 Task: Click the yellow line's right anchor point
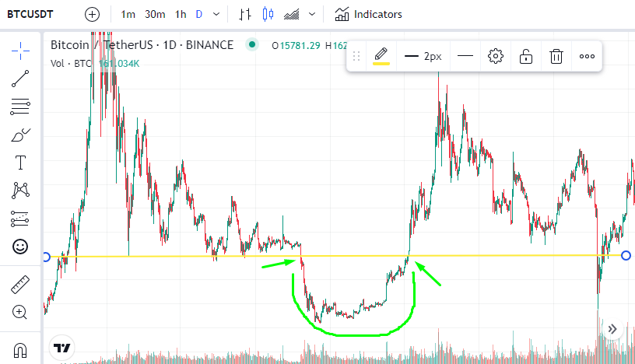coord(626,255)
